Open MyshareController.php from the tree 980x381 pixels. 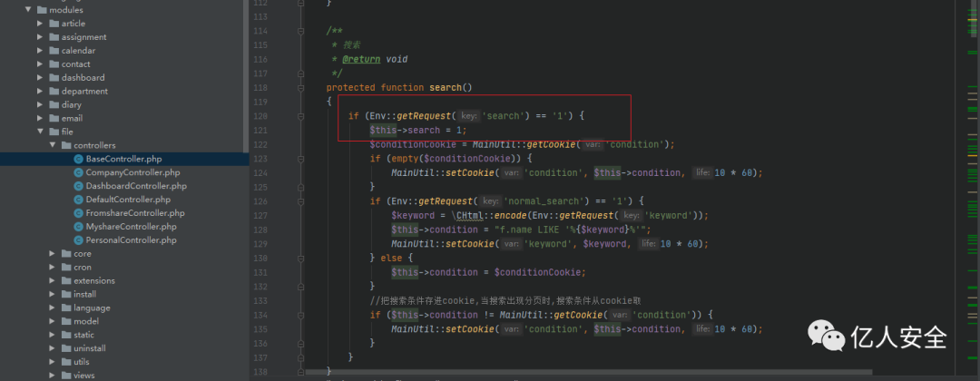[132, 227]
